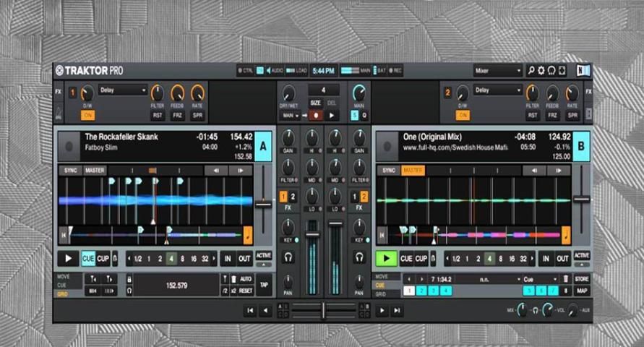Viewport: 644px width, 347px height.
Task: Open the Preferences gear icon
Action: coord(541,71)
